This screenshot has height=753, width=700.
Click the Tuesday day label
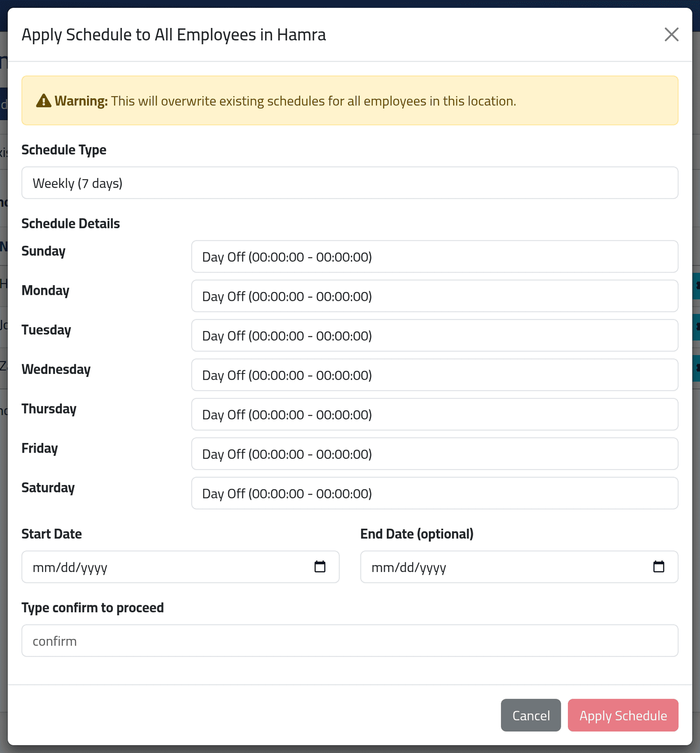46,330
